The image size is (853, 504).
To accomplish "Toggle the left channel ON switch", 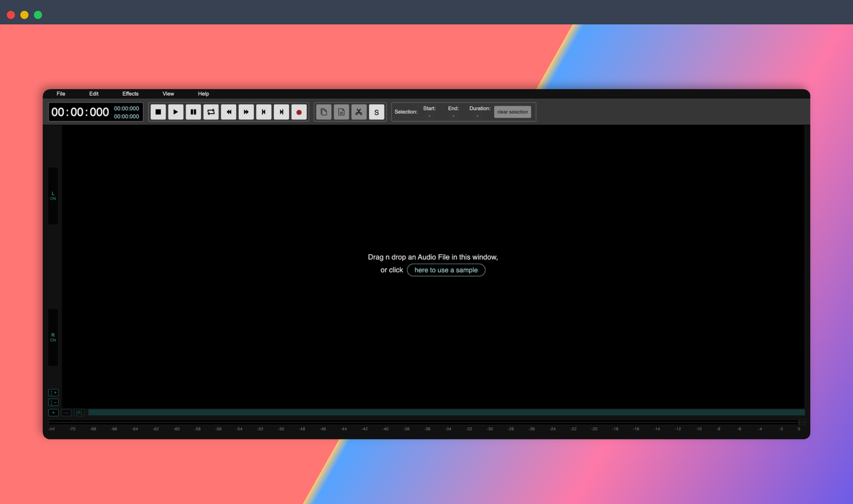I will coord(53,196).
